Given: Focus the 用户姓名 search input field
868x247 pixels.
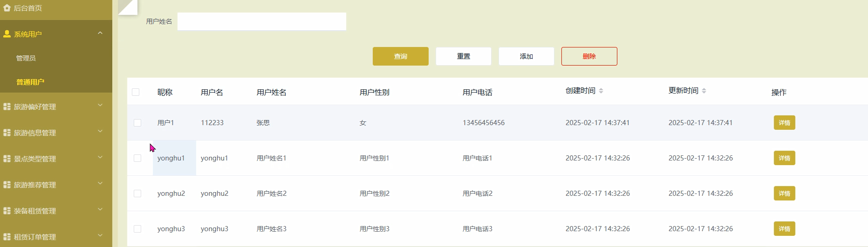Looking at the screenshot, I should 262,21.
